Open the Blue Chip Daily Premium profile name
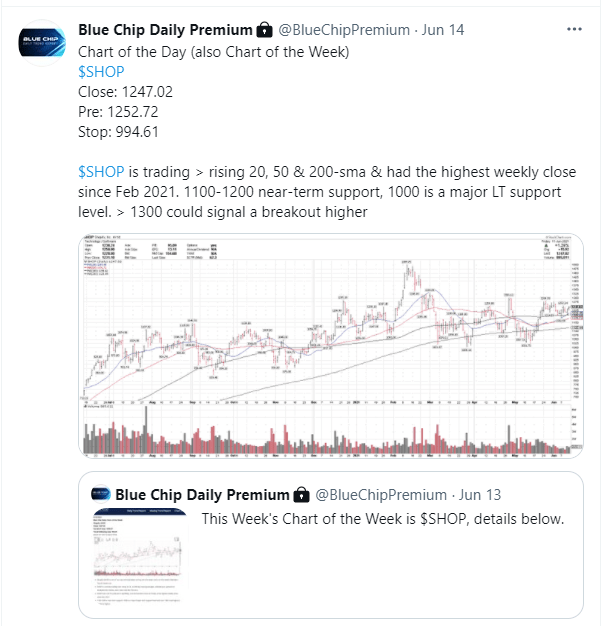Screen dimensions: 604x626 pos(165,30)
